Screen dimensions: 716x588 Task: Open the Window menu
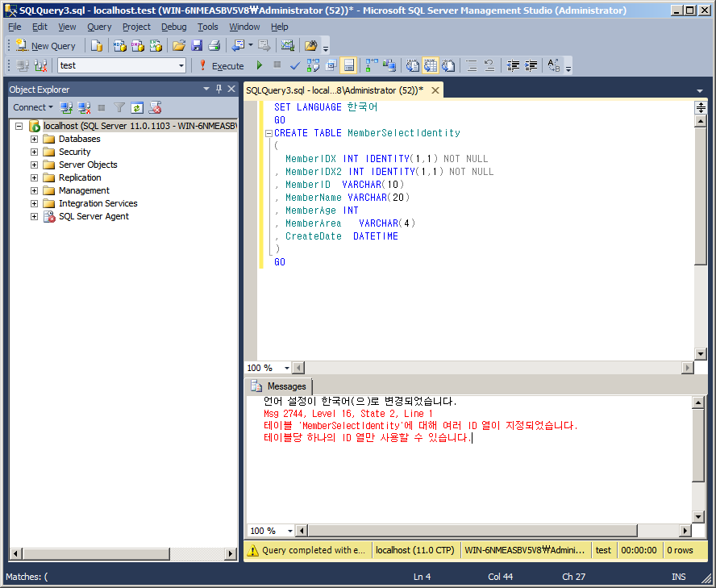(x=244, y=27)
